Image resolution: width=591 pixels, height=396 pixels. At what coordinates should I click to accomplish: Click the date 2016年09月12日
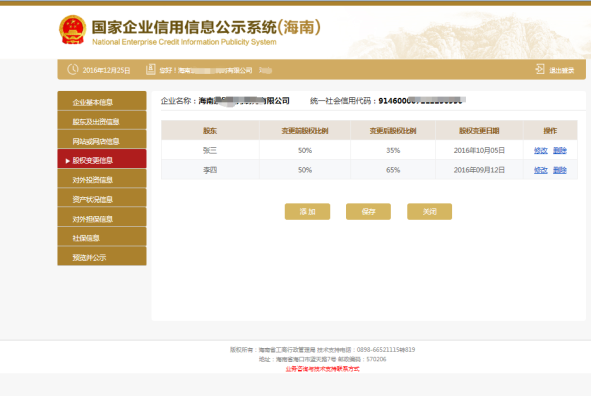point(479,170)
